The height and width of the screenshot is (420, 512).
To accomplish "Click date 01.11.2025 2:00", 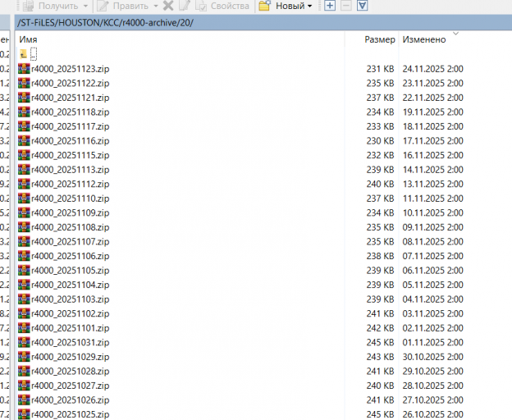I will (432, 342).
